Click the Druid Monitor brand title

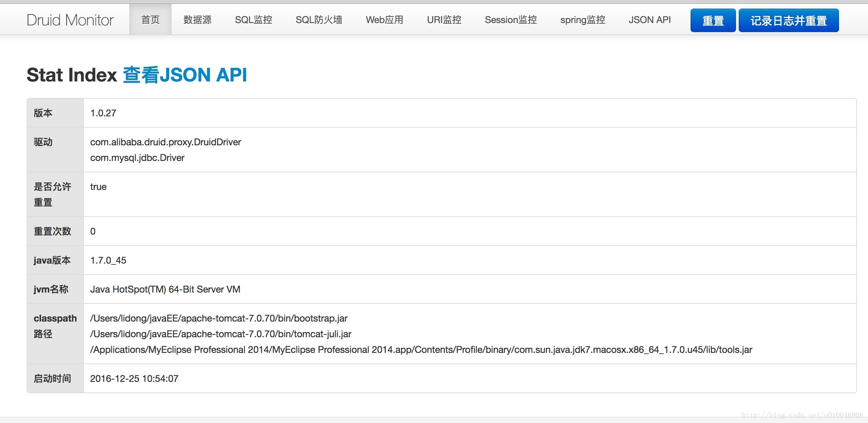tap(70, 20)
